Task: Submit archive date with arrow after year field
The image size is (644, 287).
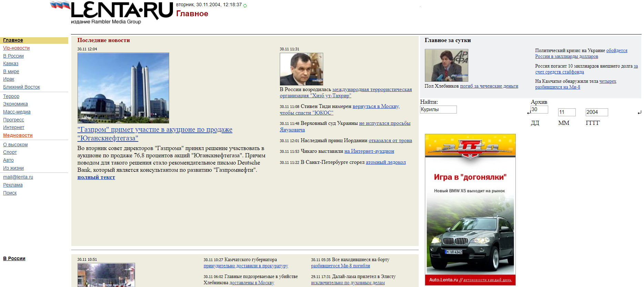Action: [x=639, y=112]
